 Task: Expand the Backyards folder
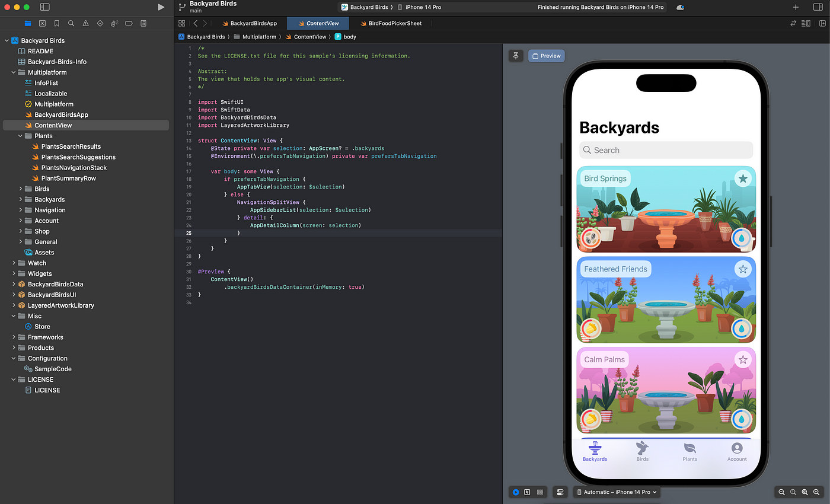[21, 199]
